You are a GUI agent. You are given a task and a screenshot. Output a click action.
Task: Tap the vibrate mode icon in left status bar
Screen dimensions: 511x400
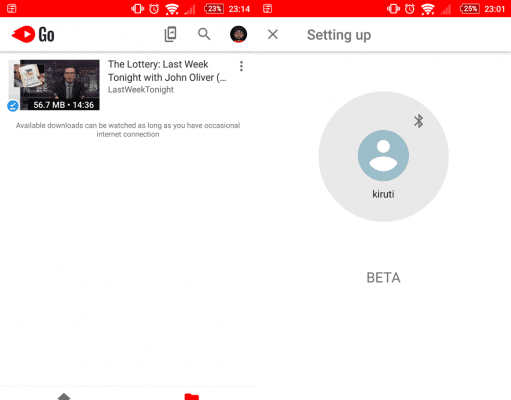(x=137, y=9)
